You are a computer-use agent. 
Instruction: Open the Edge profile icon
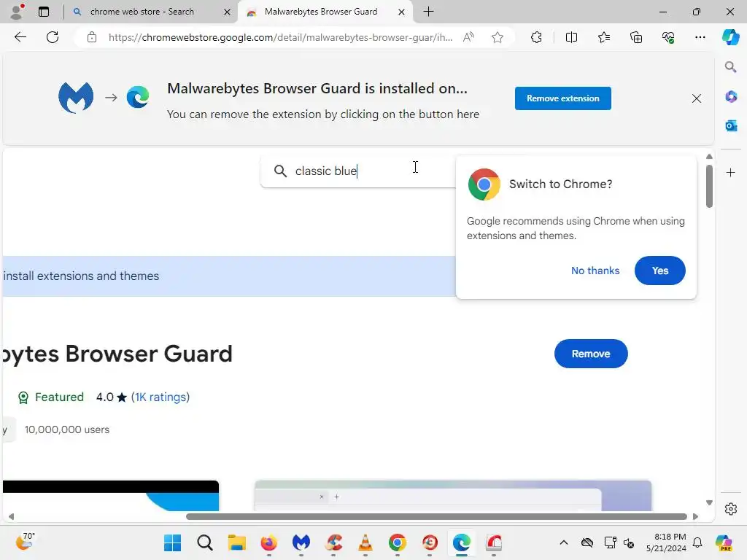coord(17,12)
